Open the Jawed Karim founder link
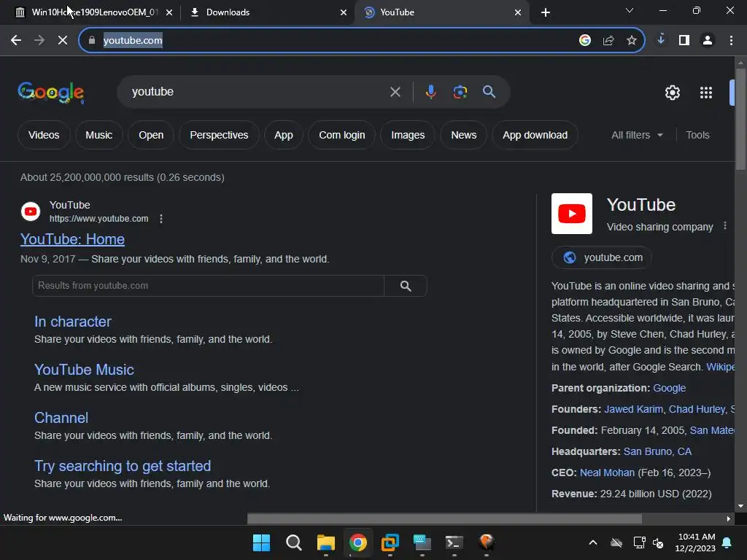 coord(633,409)
